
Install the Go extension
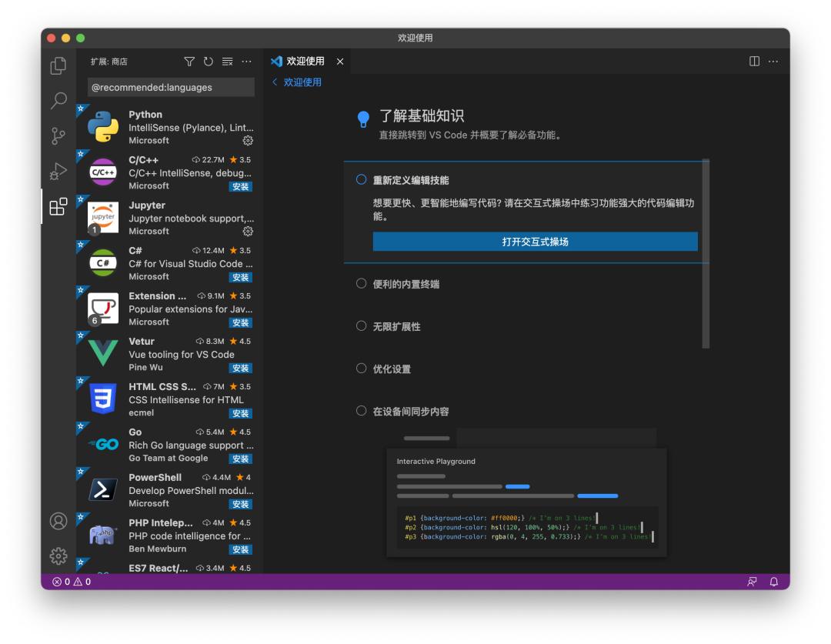tap(241, 459)
